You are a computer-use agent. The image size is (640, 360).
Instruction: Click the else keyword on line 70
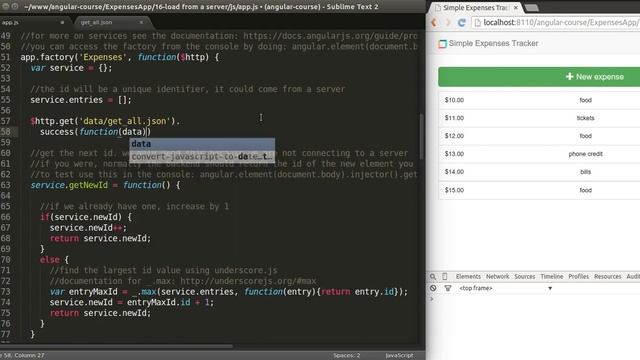(x=49, y=260)
